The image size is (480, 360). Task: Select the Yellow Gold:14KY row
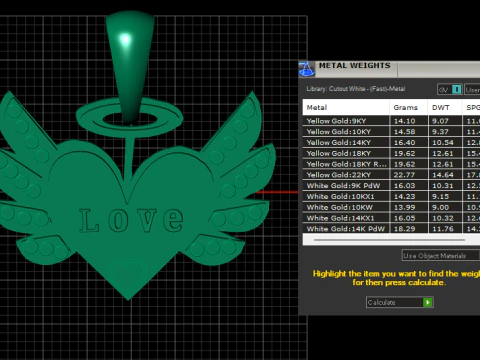391,142
